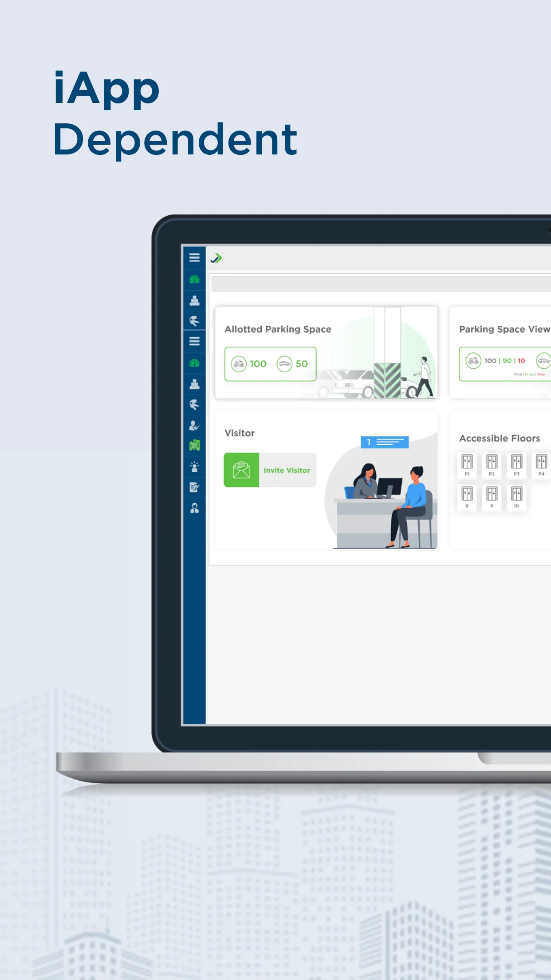The image size is (551, 980).
Task: Select the floor 8 elevator tile
Action: pyautogui.click(x=467, y=497)
